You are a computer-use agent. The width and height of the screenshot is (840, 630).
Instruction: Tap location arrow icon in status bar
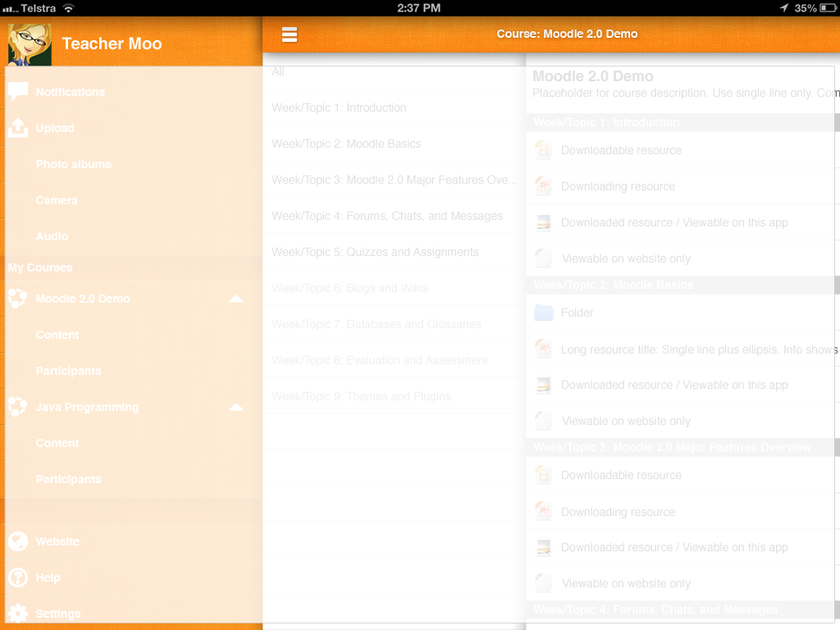click(783, 7)
